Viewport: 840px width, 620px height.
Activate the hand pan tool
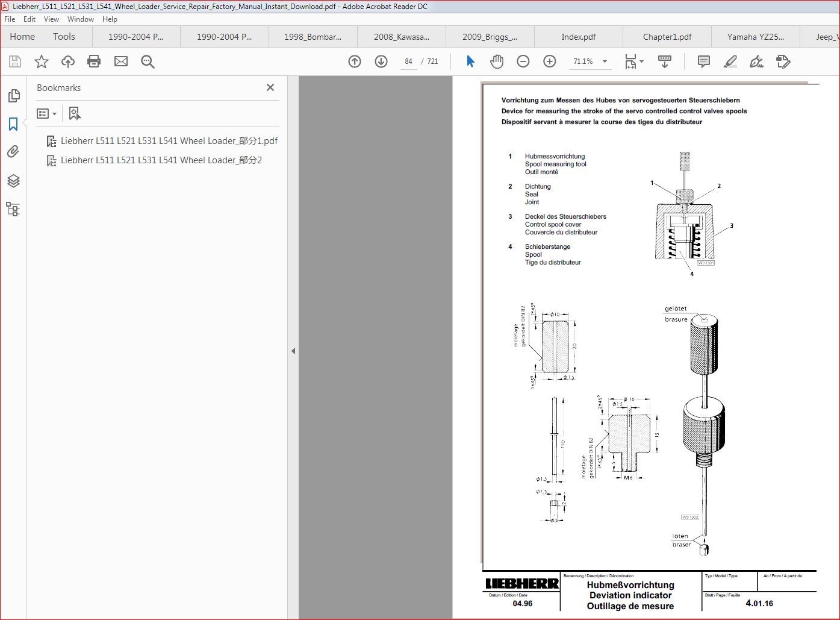coord(497,61)
